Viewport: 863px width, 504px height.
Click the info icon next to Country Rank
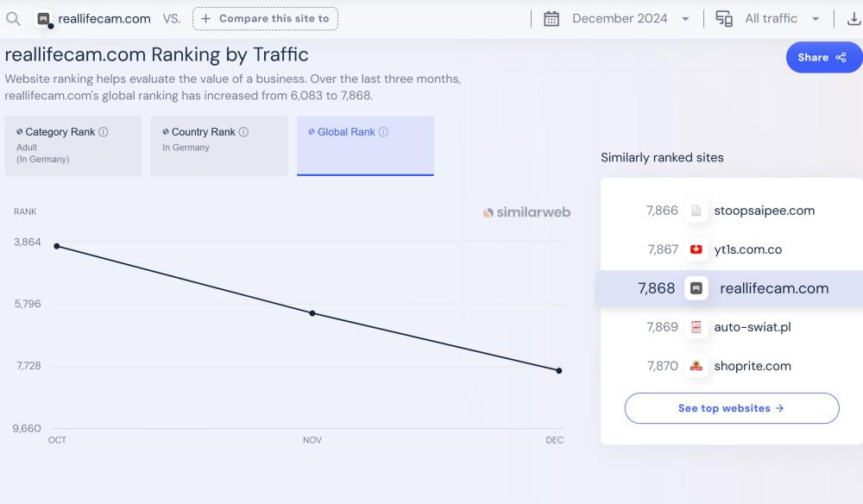click(x=243, y=132)
